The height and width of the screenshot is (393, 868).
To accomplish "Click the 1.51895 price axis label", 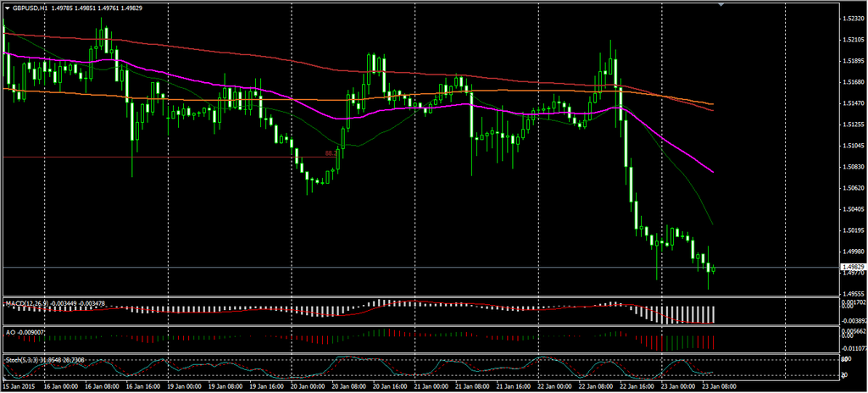I will 853,61.
